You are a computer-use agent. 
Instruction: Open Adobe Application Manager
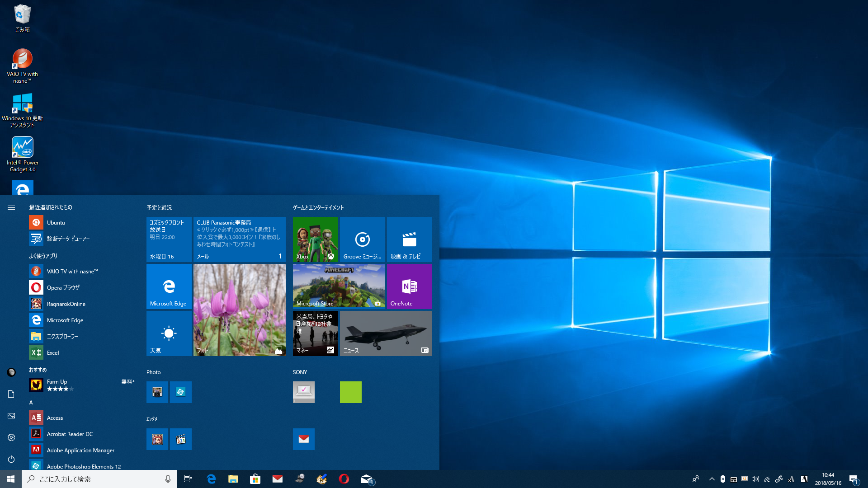(x=82, y=450)
